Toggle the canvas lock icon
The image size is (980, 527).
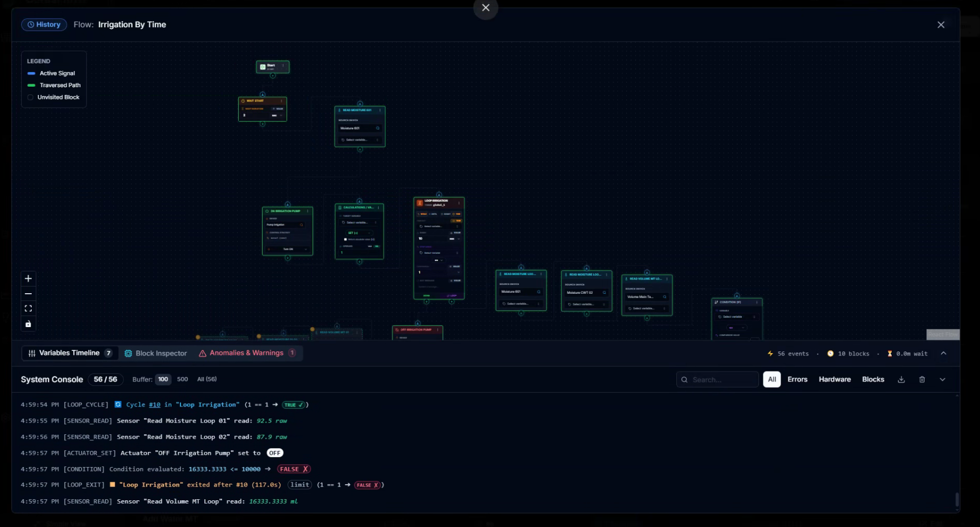(28, 324)
